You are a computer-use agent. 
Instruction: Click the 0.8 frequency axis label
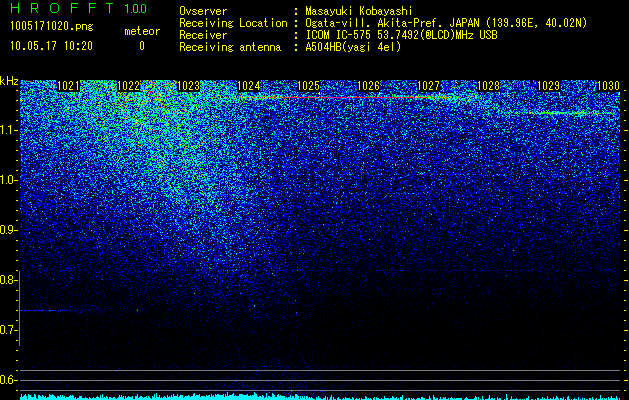(x=8, y=280)
